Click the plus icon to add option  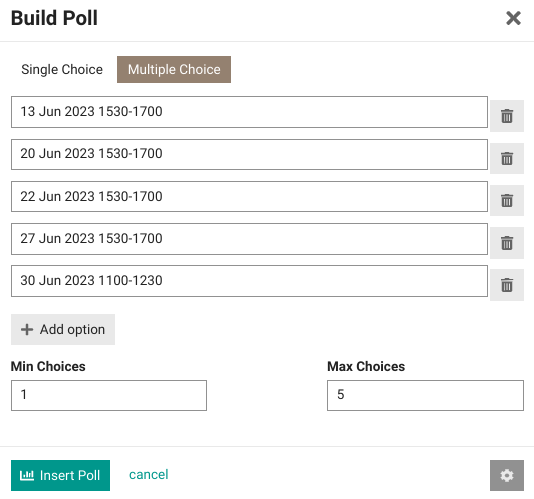(27, 329)
